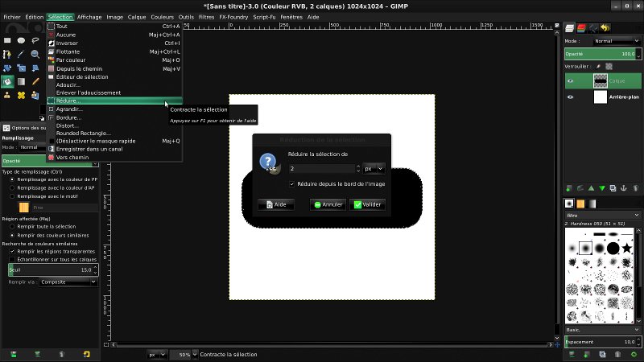Image resolution: width=644 pixels, height=362 pixels.
Task: Open the Patterns tab in brushes dock
Action: [580, 204]
